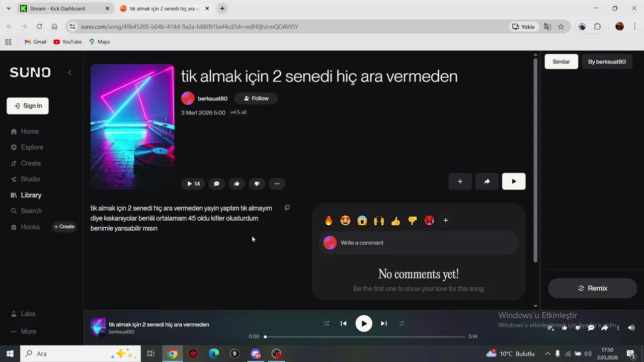The height and width of the screenshot is (362, 644).
Task: Open Studio in the sidebar
Action: pyautogui.click(x=25, y=179)
